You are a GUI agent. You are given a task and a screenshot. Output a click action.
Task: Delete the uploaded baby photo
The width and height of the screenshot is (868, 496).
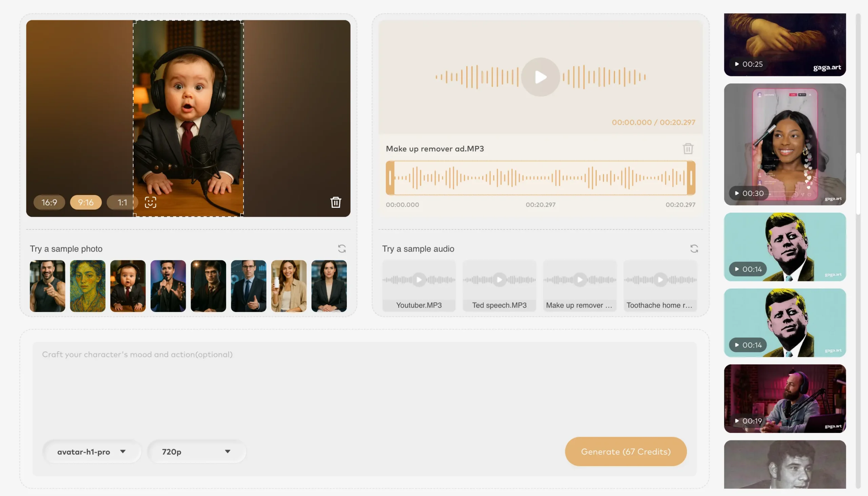click(336, 202)
